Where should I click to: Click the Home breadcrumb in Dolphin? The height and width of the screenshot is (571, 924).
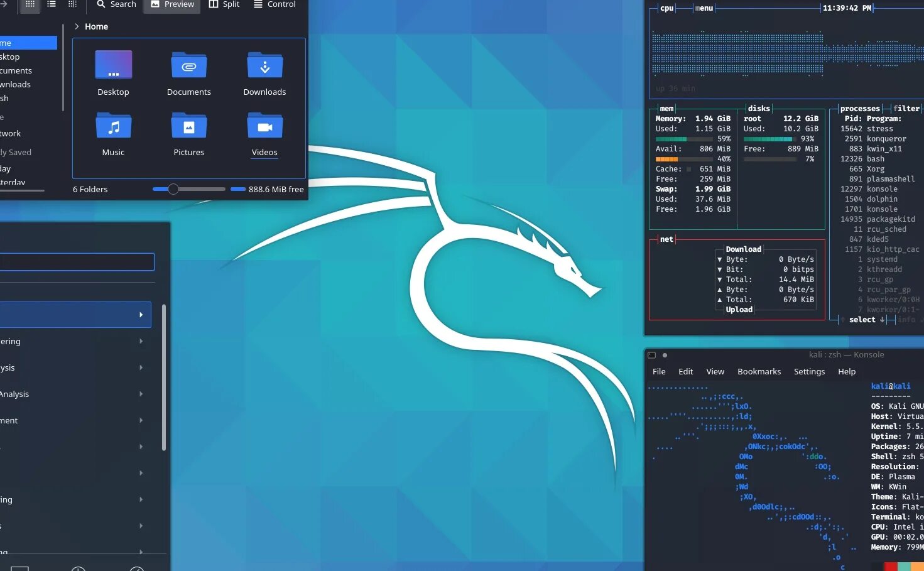pos(96,26)
